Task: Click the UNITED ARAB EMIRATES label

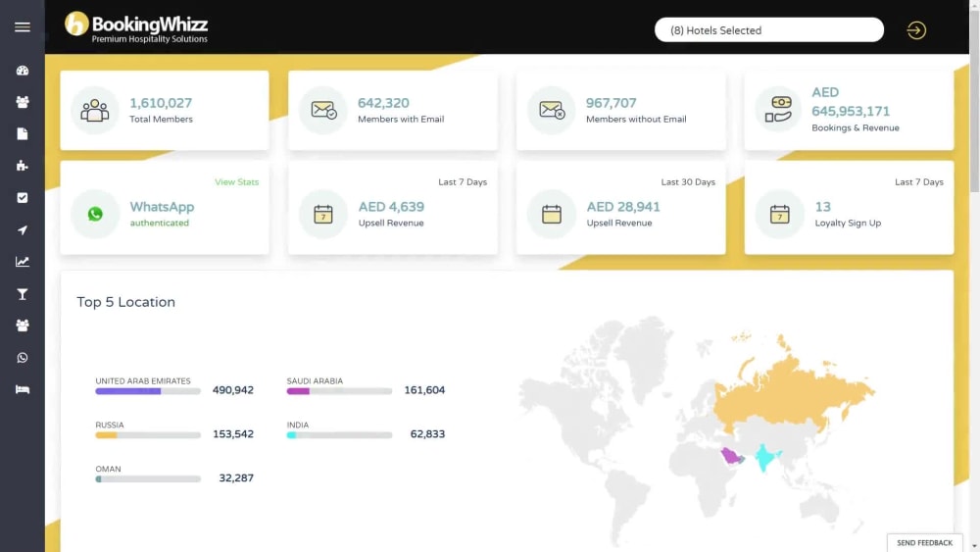Action: click(142, 380)
